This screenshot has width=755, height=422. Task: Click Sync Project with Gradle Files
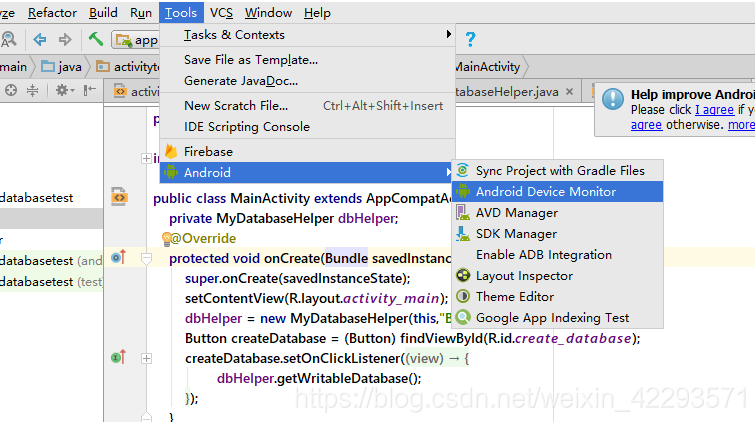point(558,171)
